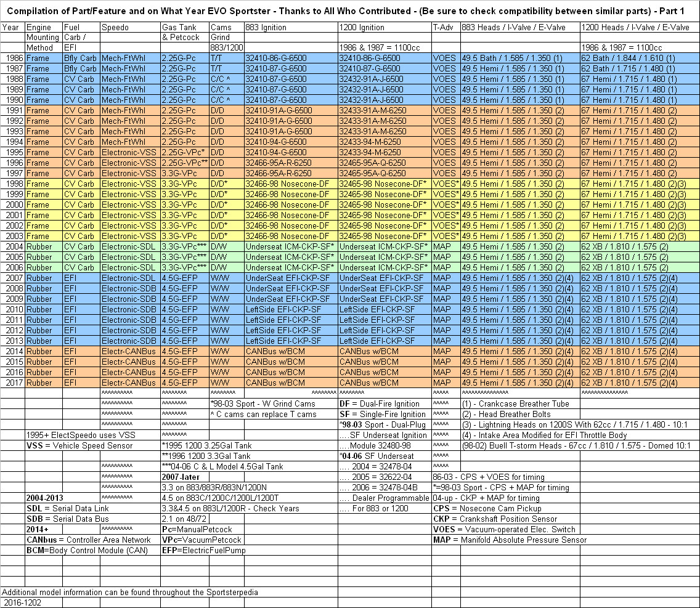Click the Additional model information footer text
The height and width of the screenshot is (608, 700).
129,592
